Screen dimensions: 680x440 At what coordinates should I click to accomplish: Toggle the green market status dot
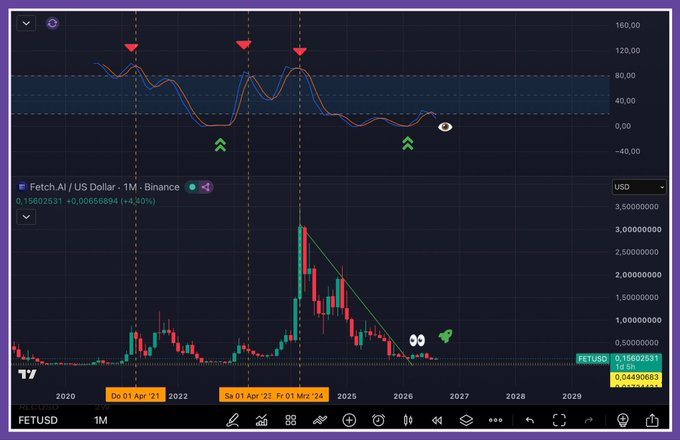click(192, 187)
